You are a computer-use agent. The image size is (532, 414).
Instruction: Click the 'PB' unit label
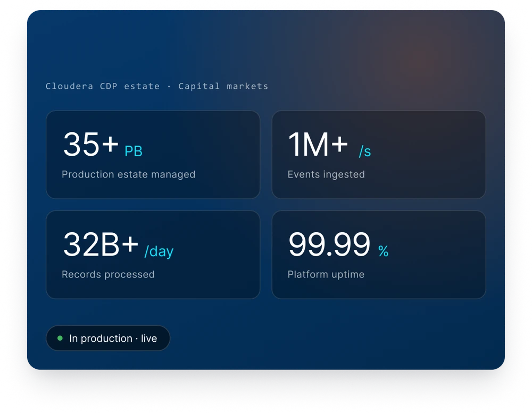tap(134, 151)
